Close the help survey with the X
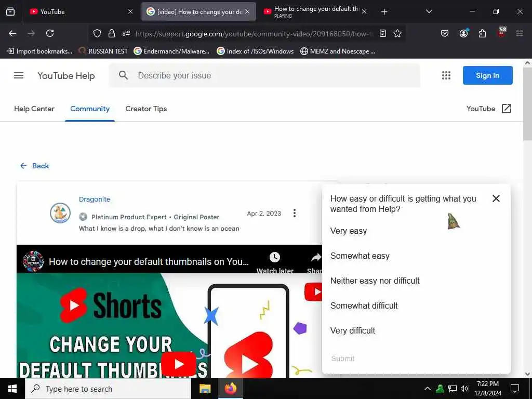Image resolution: width=532 pixels, height=399 pixels. tap(496, 198)
